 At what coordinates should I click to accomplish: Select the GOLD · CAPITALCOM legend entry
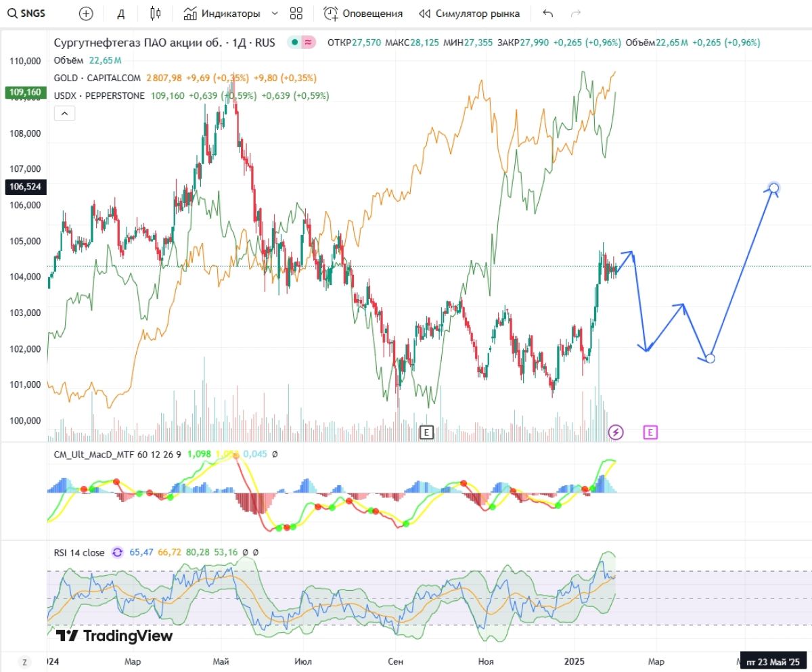coord(97,78)
